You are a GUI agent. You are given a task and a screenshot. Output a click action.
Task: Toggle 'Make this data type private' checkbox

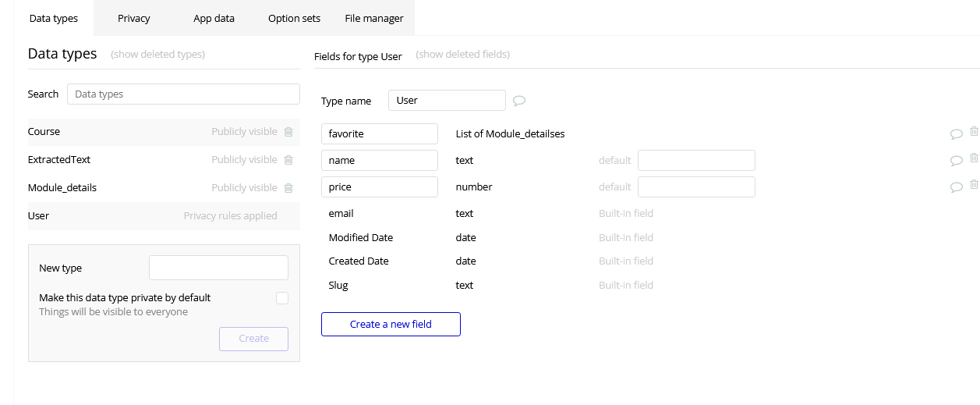point(282,298)
